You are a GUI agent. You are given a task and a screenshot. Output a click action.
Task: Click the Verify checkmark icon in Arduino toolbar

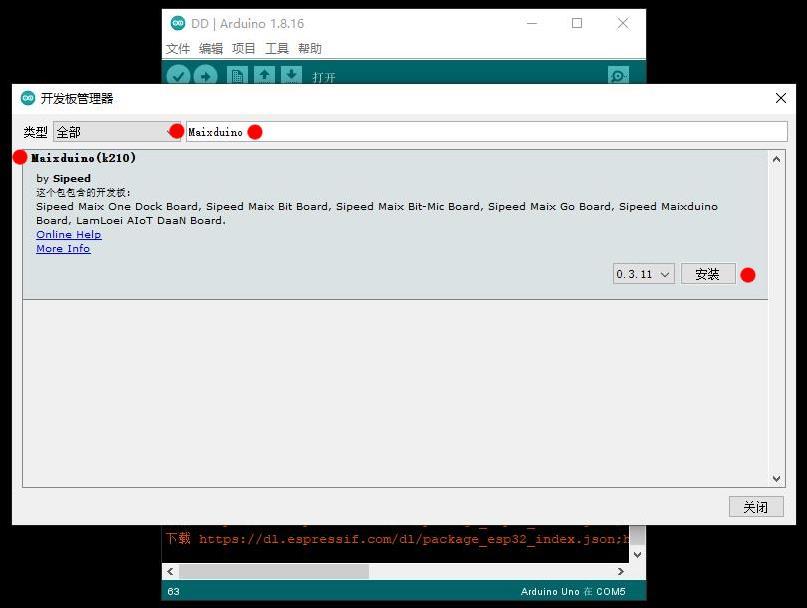(x=178, y=76)
